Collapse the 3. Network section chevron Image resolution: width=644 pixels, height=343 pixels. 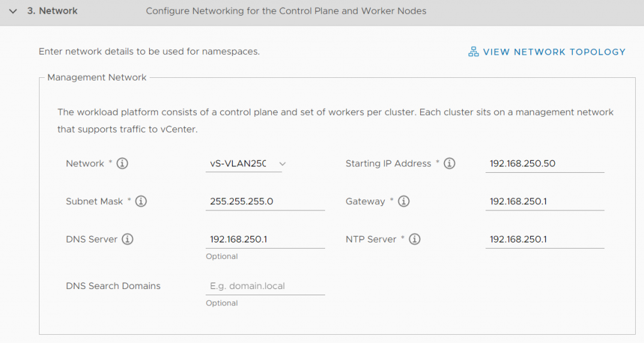[13, 11]
